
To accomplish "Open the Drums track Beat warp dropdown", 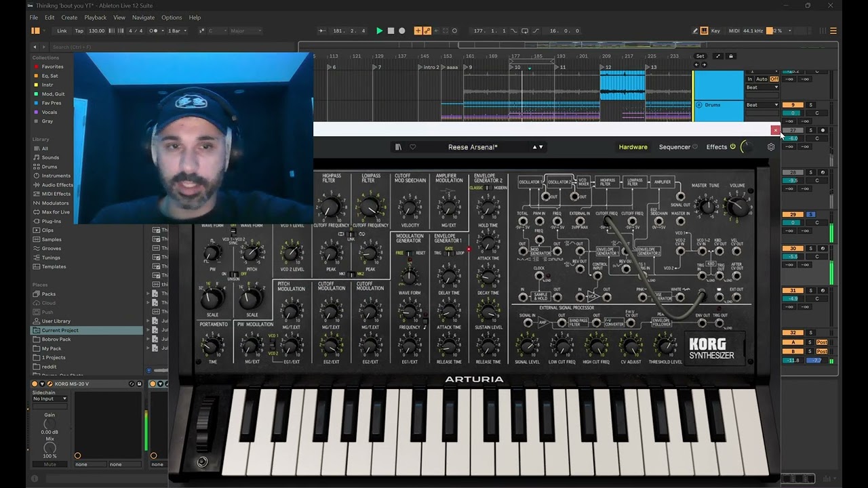I will [x=762, y=105].
